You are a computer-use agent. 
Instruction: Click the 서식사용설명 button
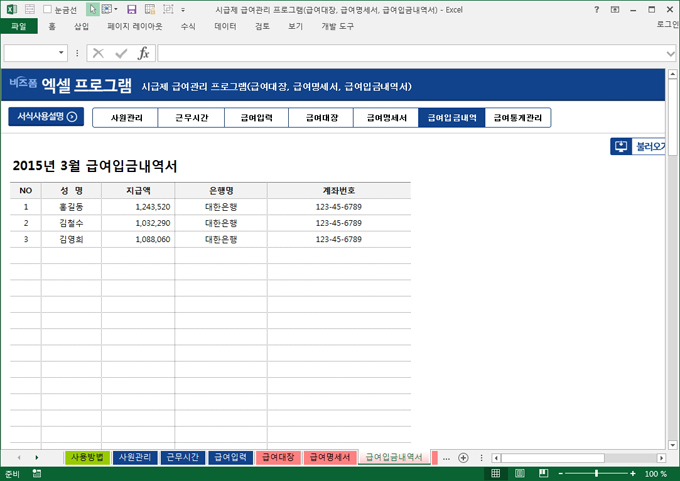click(45, 116)
